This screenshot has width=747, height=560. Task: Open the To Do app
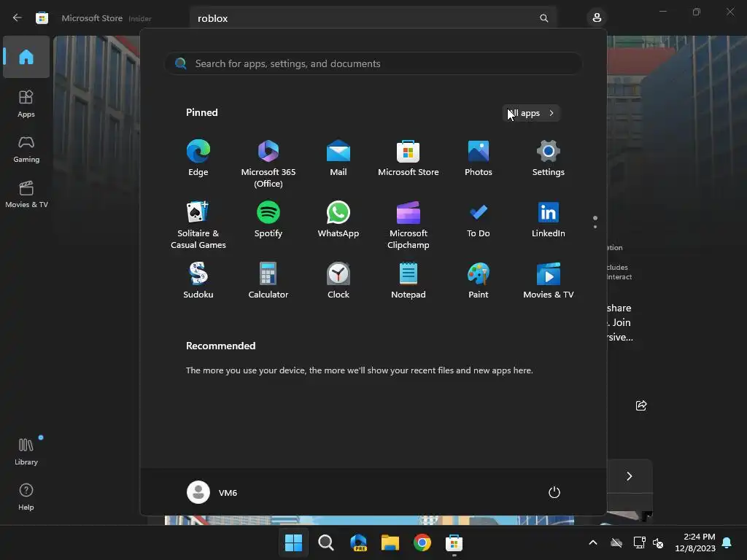coord(479,219)
